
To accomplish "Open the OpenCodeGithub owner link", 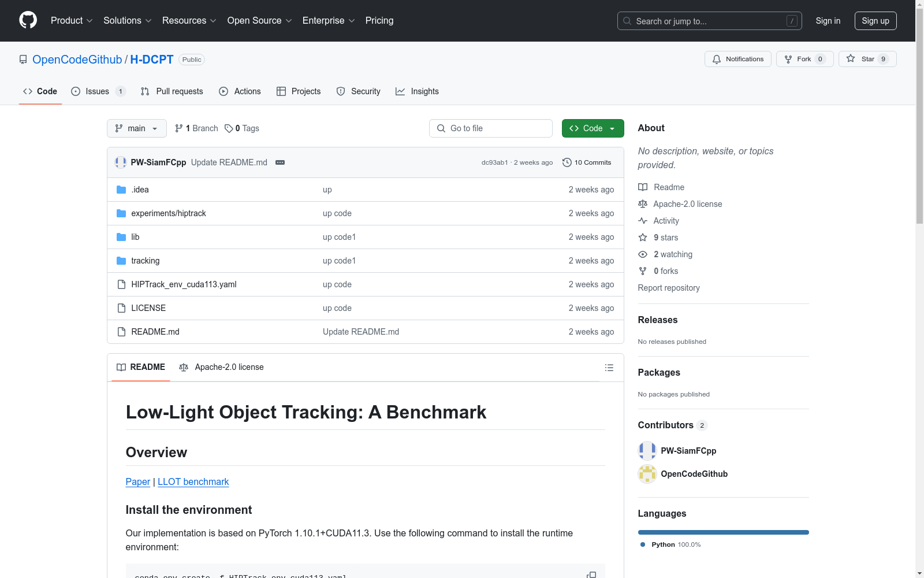I will 77,60.
